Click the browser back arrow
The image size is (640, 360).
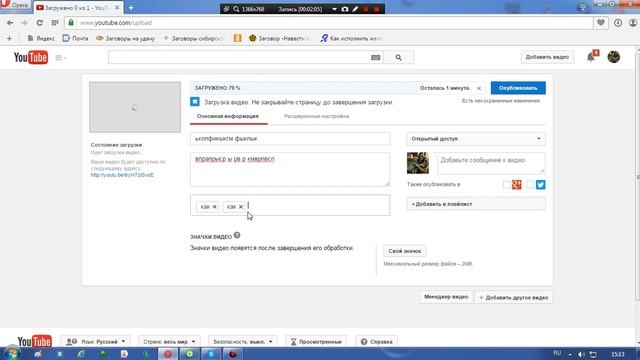10,23
